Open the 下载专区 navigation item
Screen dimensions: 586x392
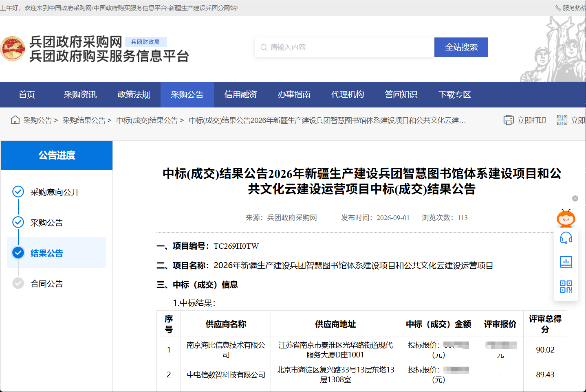(454, 95)
